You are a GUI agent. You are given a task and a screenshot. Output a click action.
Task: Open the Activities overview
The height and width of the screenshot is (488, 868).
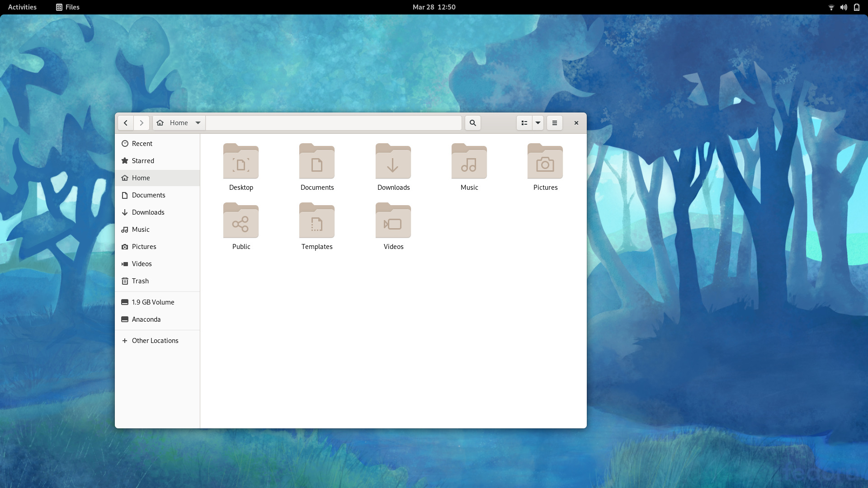pos(22,7)
